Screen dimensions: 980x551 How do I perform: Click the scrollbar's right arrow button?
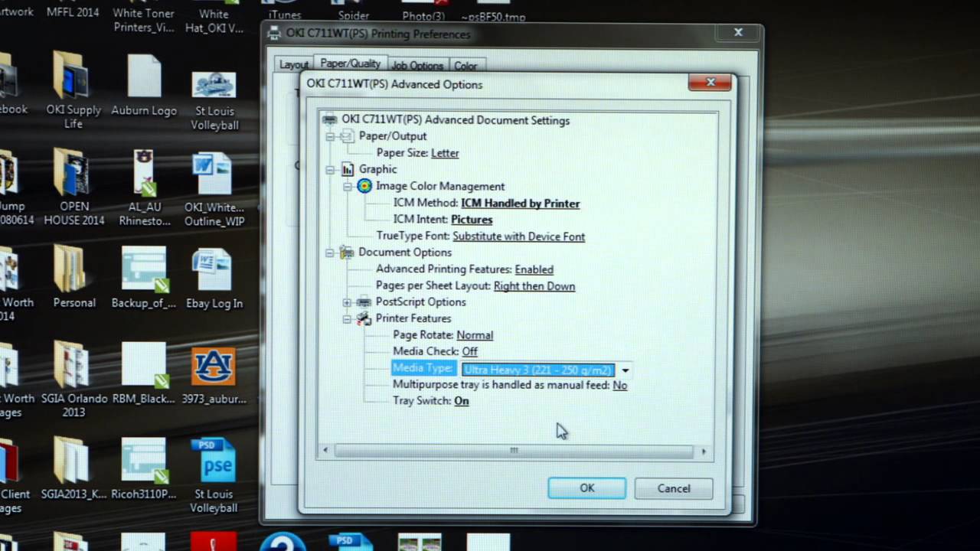tap(704, 452)
